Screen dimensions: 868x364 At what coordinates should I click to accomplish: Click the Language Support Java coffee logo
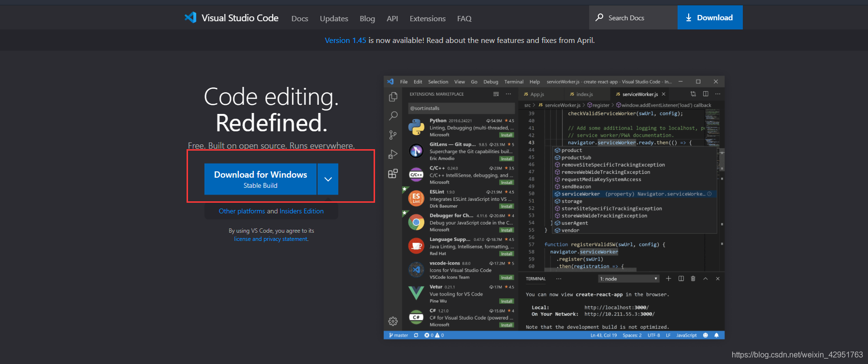click(x=416, y=246)
